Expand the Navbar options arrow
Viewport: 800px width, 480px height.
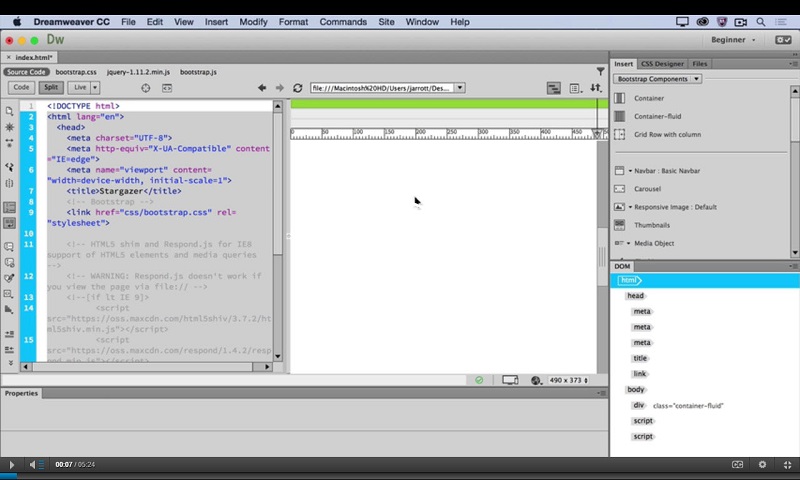(630, 171)
